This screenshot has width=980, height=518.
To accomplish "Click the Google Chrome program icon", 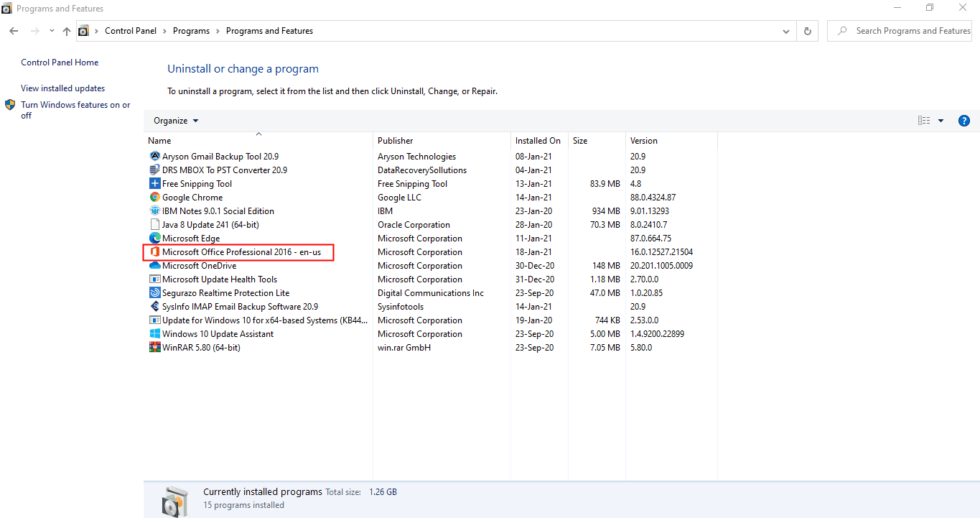I will coord(154,197).
